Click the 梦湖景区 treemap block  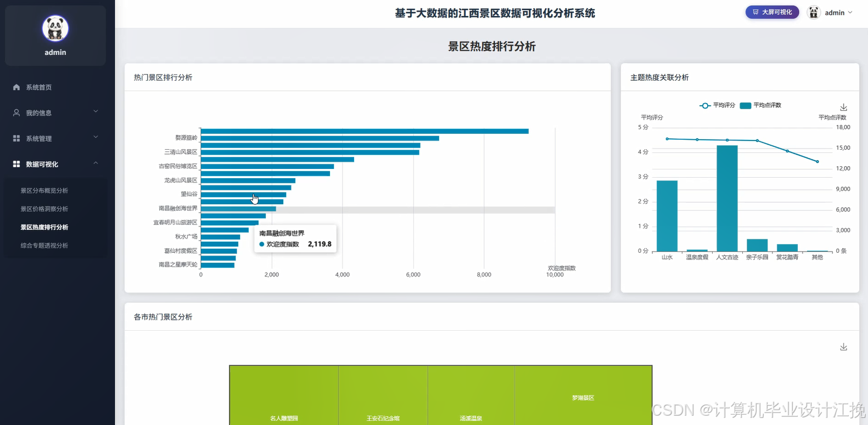(583, 395)
